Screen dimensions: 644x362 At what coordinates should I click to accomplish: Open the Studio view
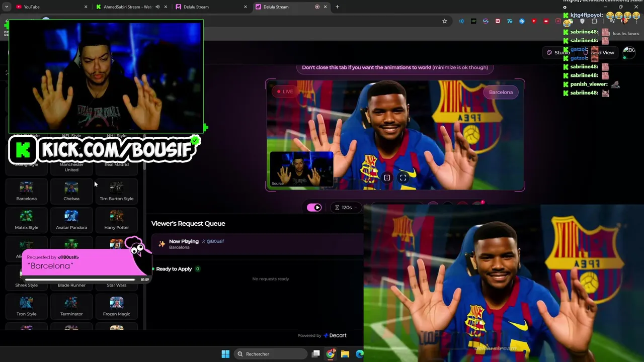[558, 52]
